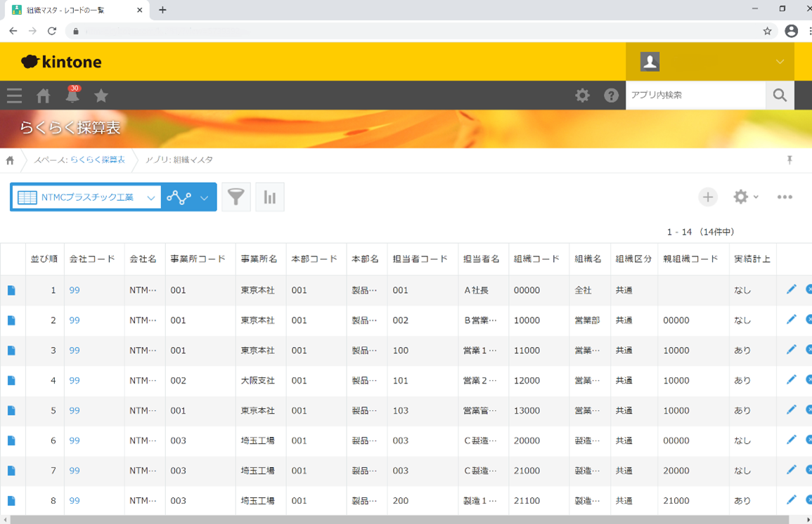Image resolution: width=812 pixels, height=524 pixels.
Task: Open record details for row 6
Action: (x=11, y=440)
